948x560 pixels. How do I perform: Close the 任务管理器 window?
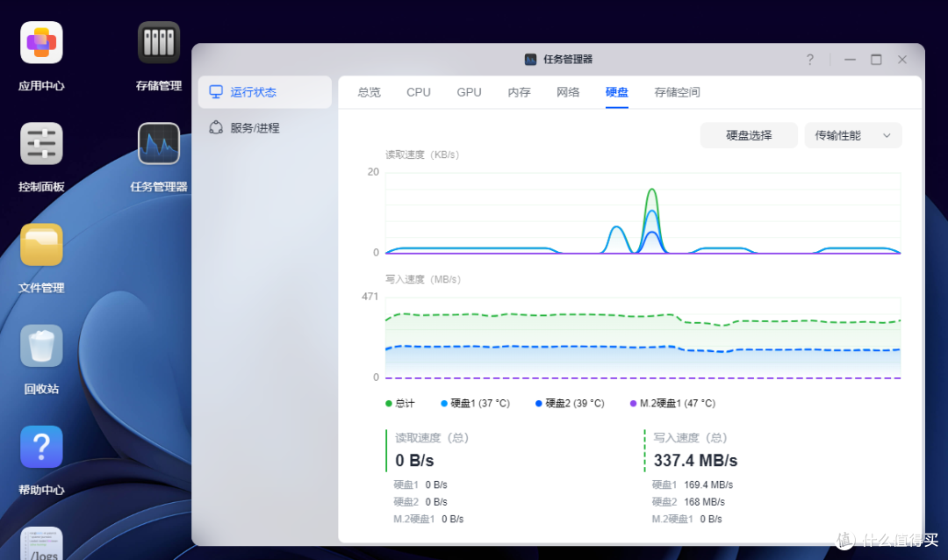[x=902, y=60]
